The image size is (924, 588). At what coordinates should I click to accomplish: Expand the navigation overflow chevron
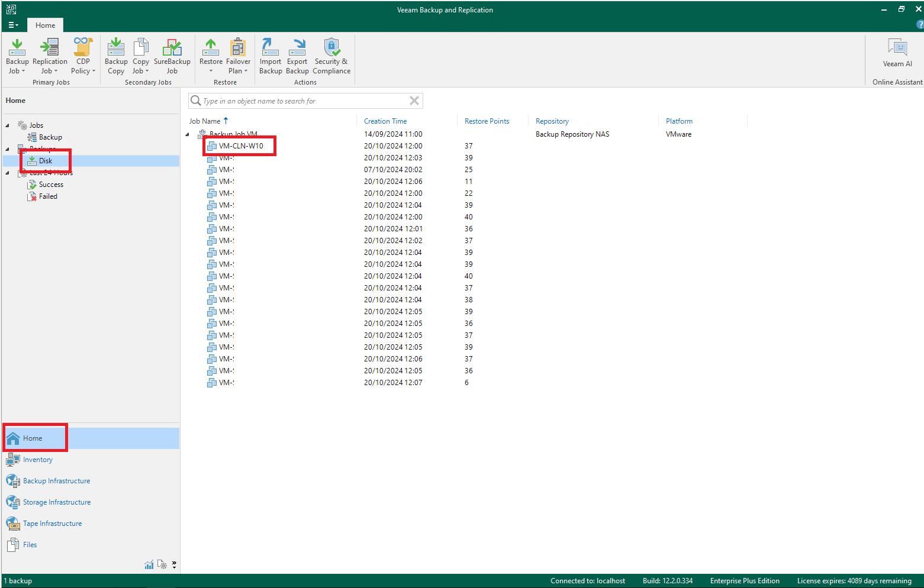[x=174, y=565]
